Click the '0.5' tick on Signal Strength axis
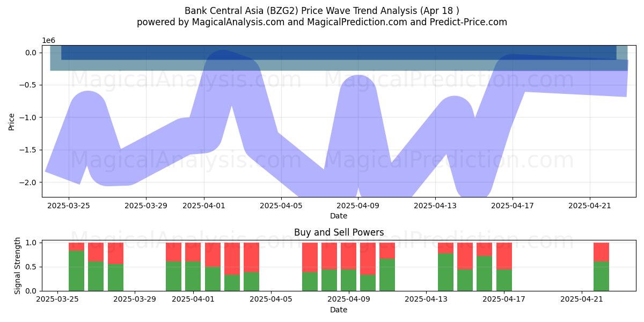644x322 pixels. (x=30, y=267)
